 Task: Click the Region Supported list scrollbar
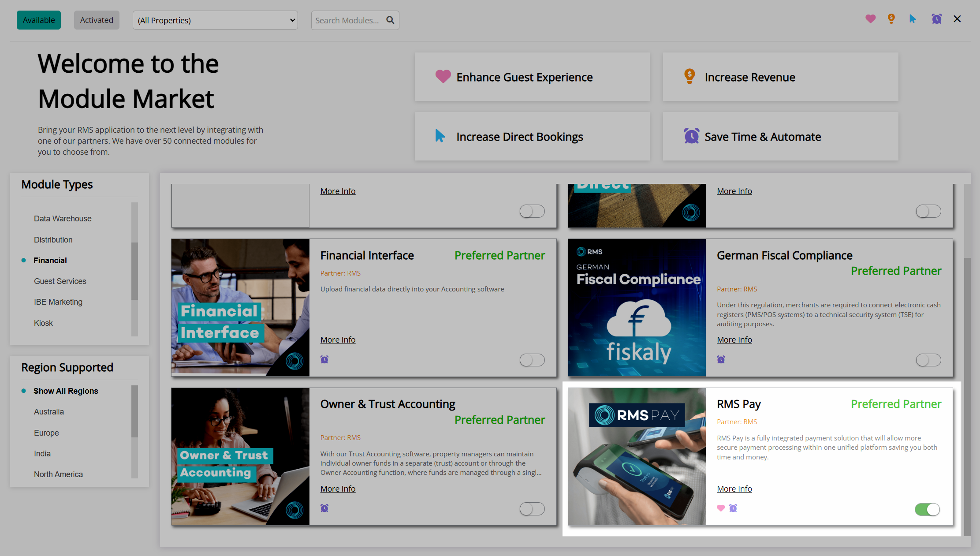point(134,411)
